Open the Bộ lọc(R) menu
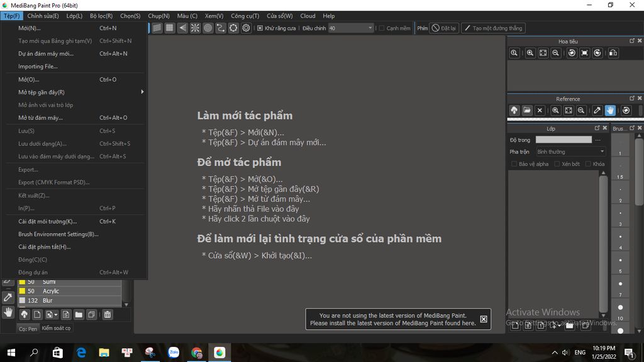644x362 pixels. (x=101, y=16)
